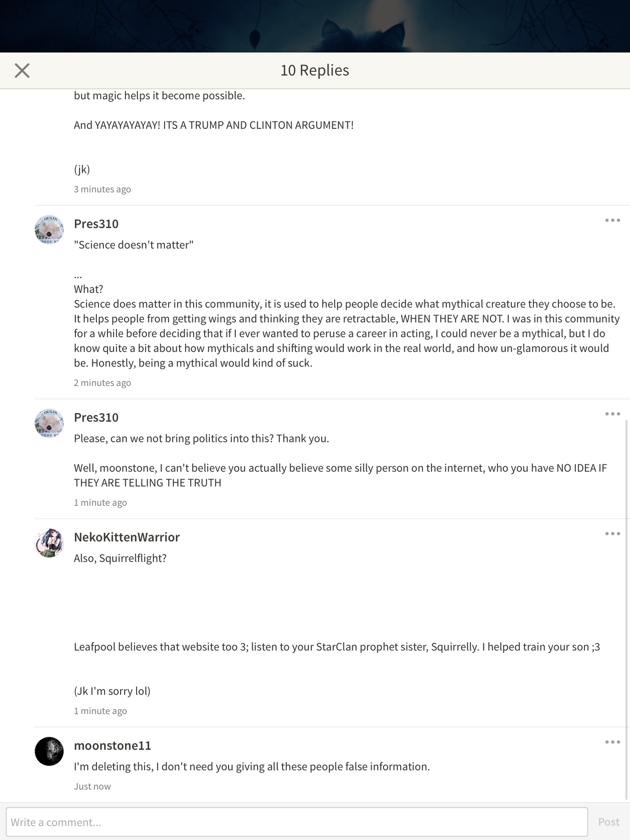Open options menu for NekoKittenWarrior's comment
Viewport: 630px width, 840px height.
612,533
